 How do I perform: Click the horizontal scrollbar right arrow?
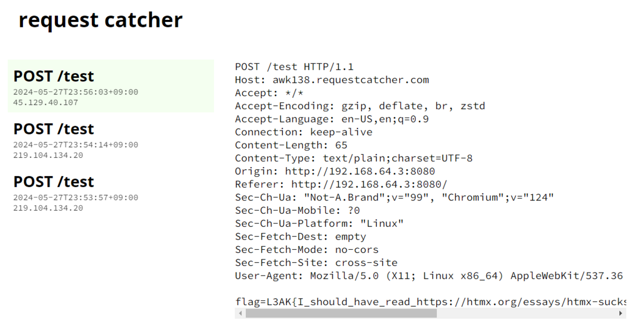pos(621,313)
